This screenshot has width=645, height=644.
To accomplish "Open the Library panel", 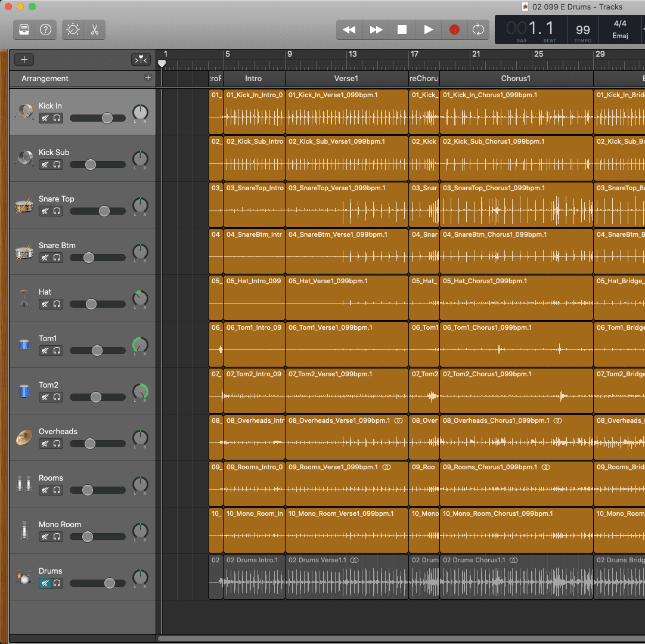I will point(24,30).
